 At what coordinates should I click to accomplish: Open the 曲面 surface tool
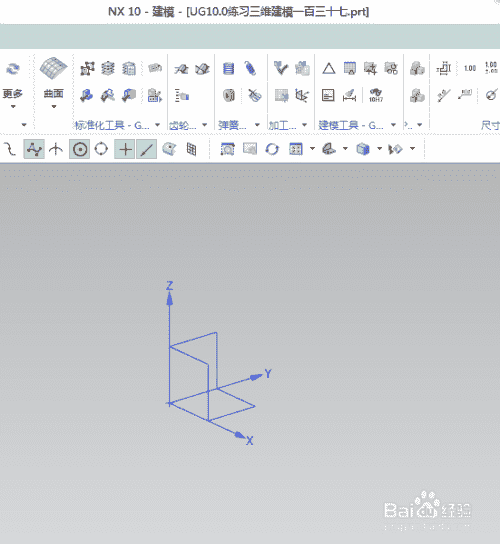point(53,83)
